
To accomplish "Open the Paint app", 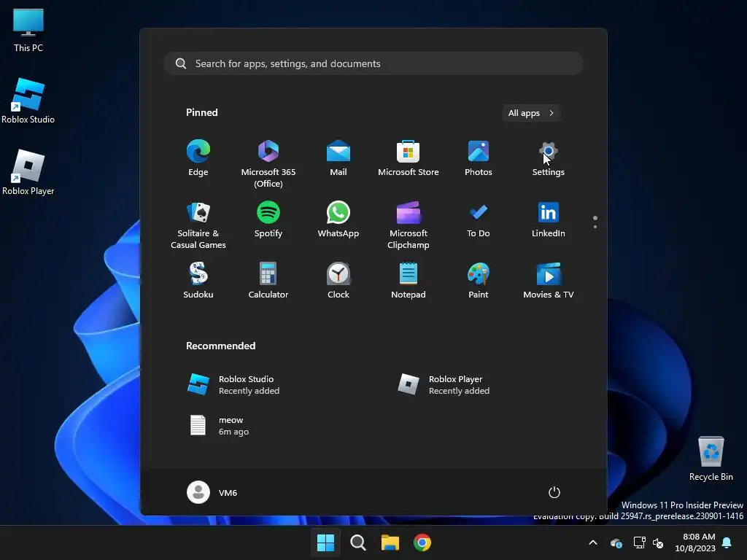I will [x=479, y=281].
